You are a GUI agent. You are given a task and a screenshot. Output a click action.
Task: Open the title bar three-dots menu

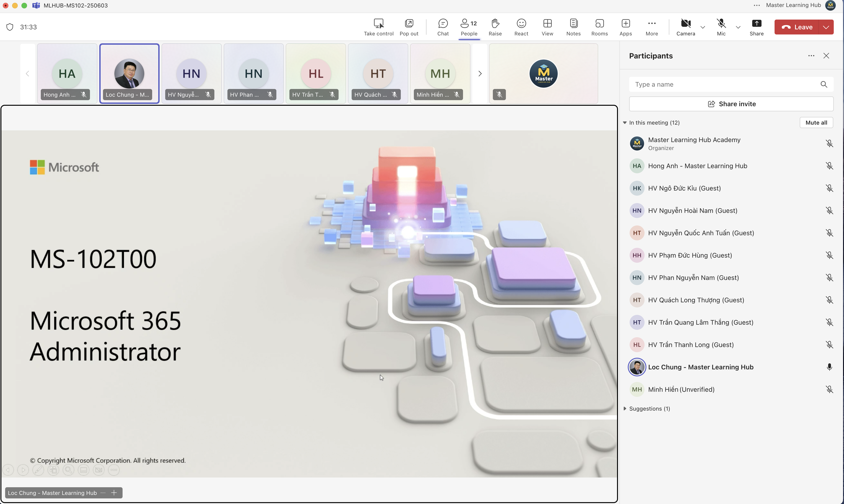(x=756, y=5)
